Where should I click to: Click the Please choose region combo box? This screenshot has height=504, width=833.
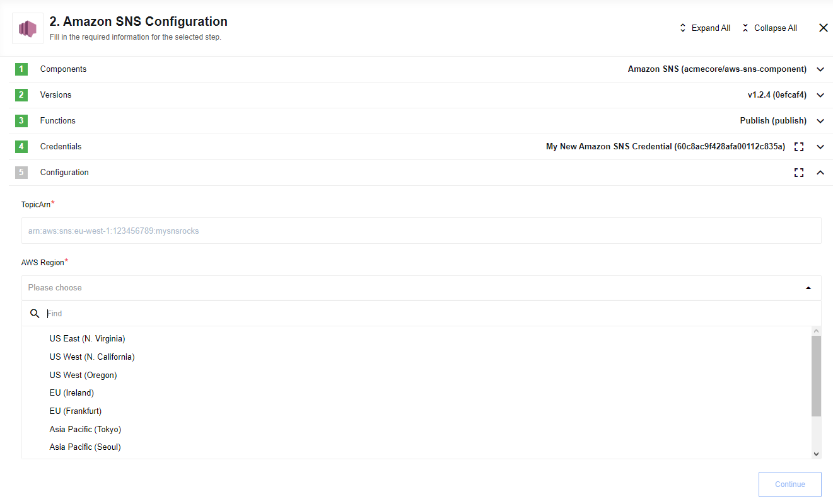pos(421,288)
